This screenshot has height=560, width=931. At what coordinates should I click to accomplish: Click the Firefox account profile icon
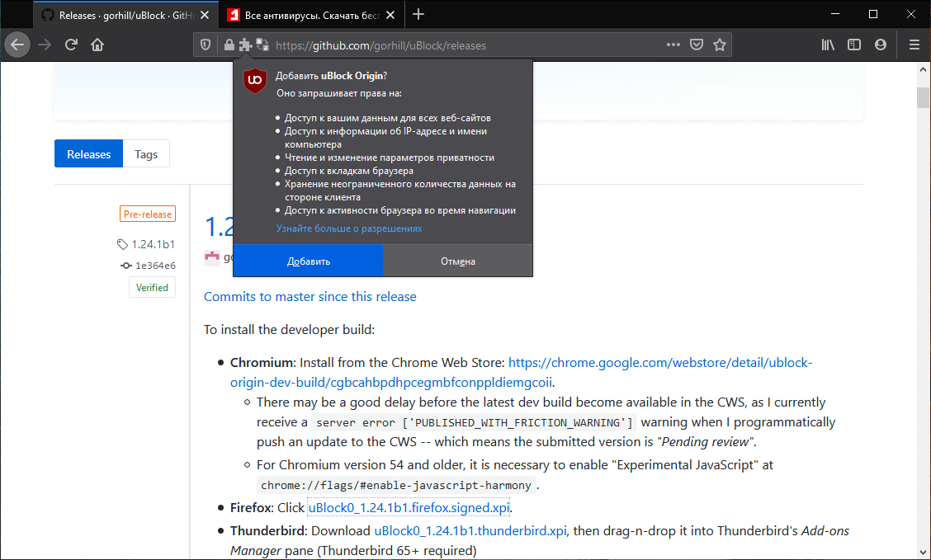pos(881,45)
